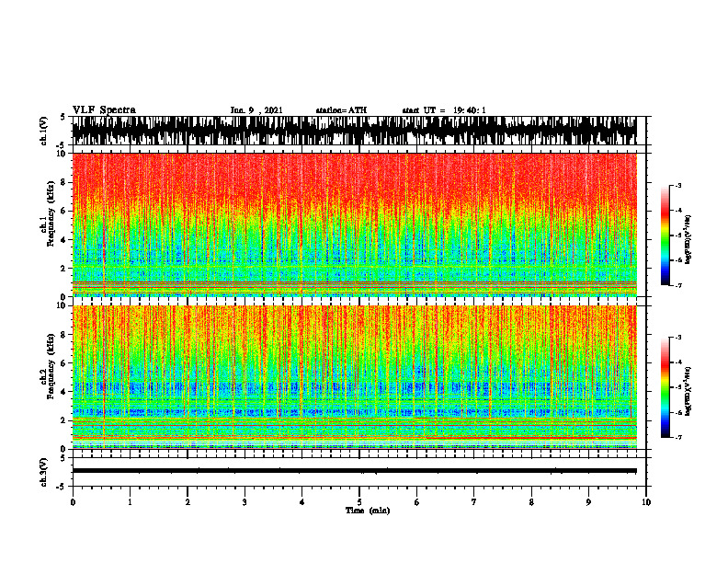Screen dimensions: 728x563
Task: Click the "6" tick on the time axis
Action: (x=416, y=502)
